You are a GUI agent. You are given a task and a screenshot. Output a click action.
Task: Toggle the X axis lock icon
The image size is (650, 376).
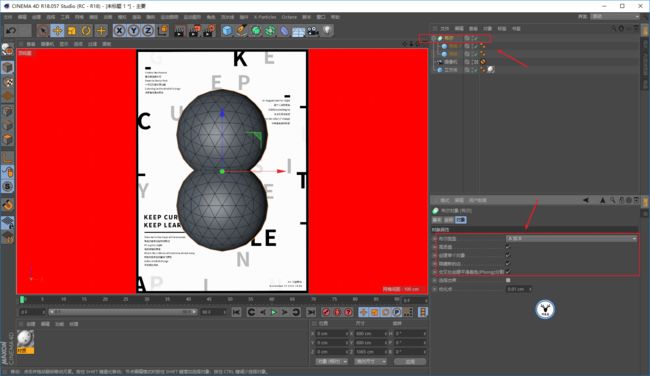coord(119,31)
